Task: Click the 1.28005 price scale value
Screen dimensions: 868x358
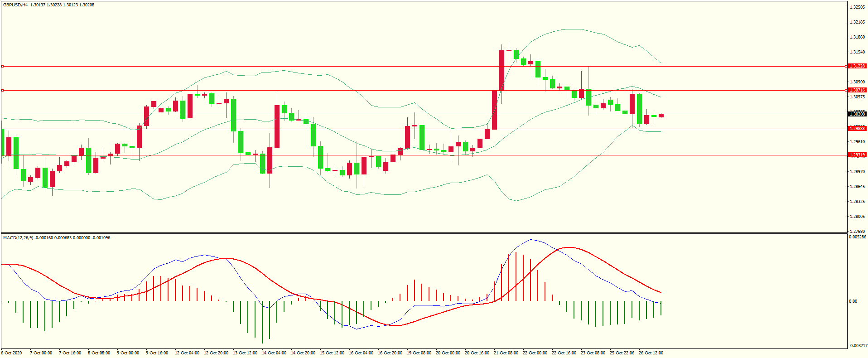Action: tap(858, 217)
